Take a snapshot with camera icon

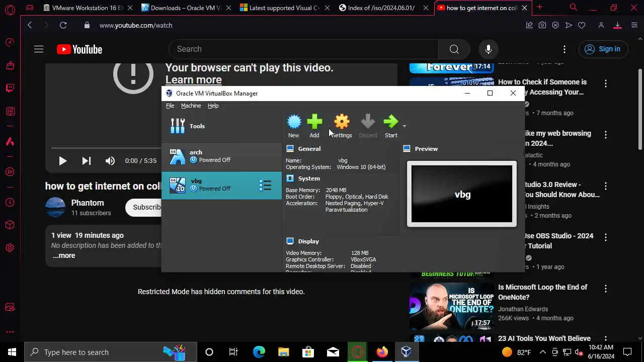click(542, 25)
